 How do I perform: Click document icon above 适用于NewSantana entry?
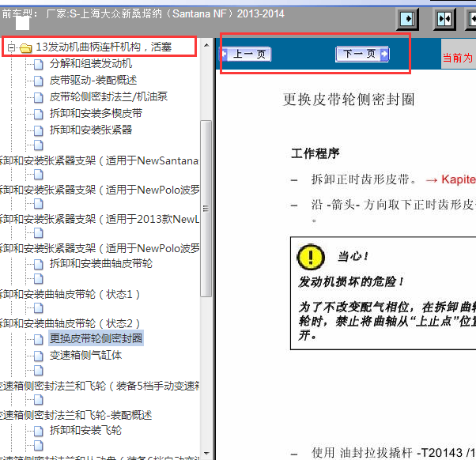tap(39, 145)
